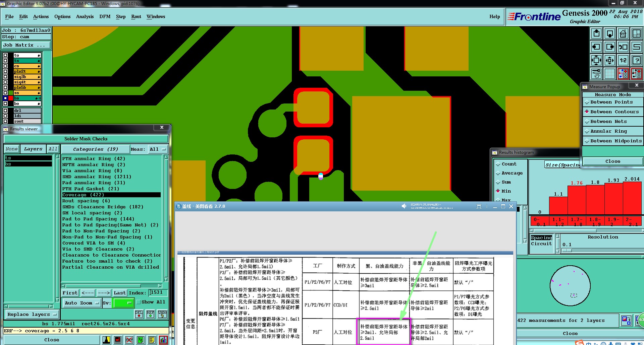This screenshot has width=644, height=345.
Task: Select Between Points measure mode
Action: 612,102
